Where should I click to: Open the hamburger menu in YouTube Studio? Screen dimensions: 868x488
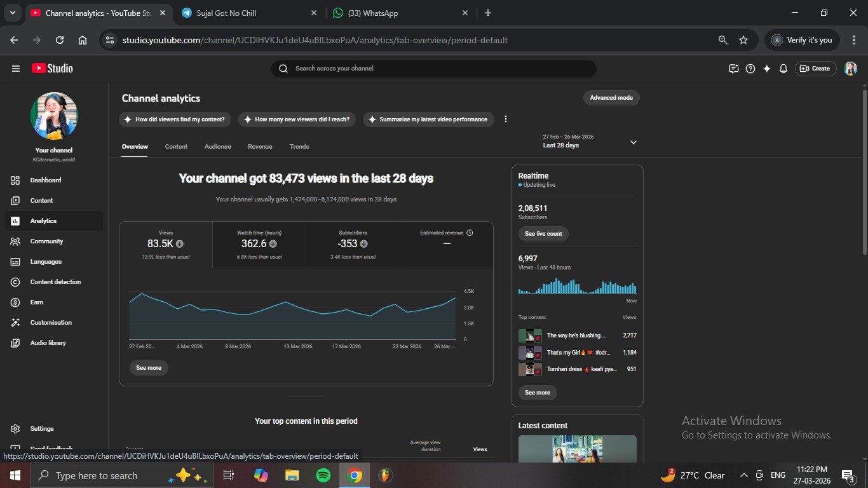point(16,69)
